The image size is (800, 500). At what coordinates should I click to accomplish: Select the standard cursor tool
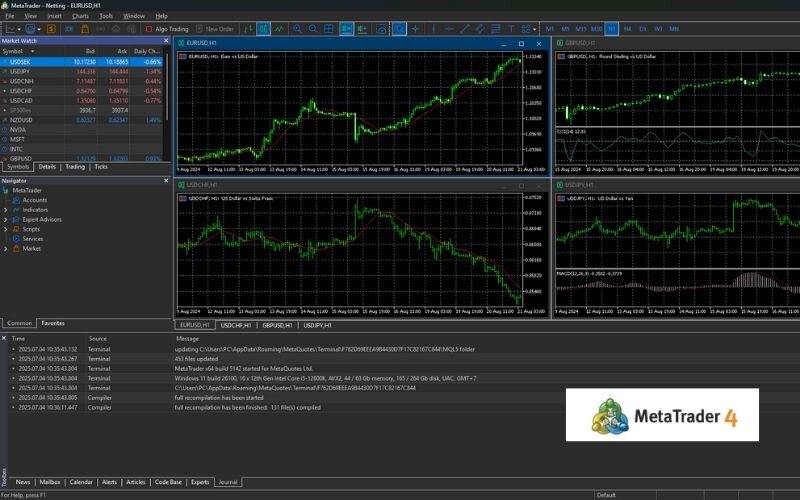[399, 29]
